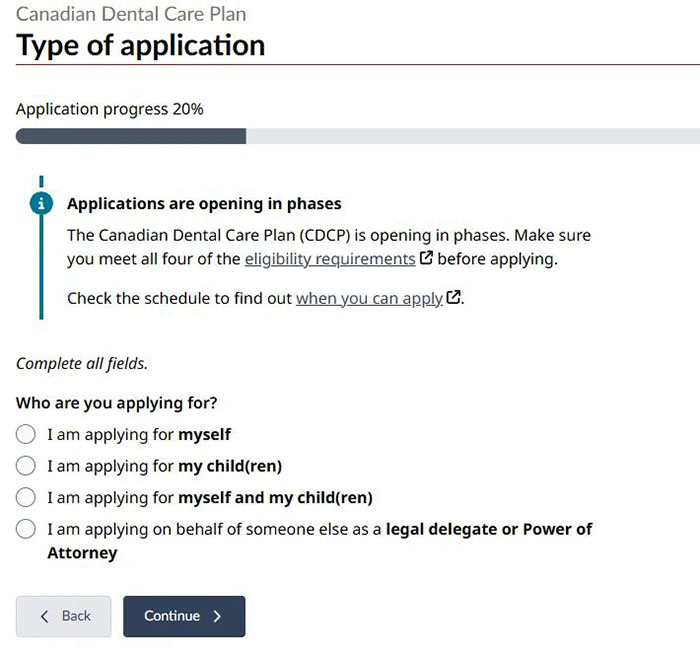Click the Who are you applying for question
The width and height of the screenshot is (700, 657).
pyautogui.click(x=117, y=403)
